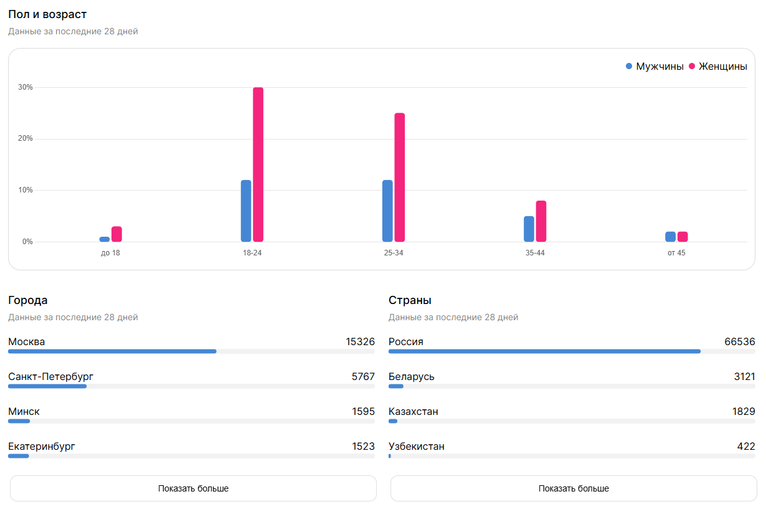Toggle the Женщины legend item
Screen dimensions: 766x532
coord(722,67)
